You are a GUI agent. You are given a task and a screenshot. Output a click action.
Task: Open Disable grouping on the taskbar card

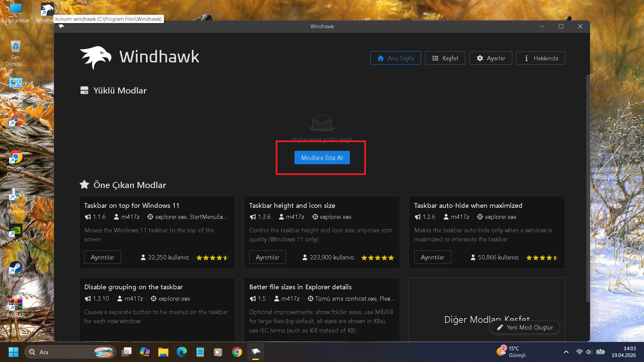(x=157, y=309)
